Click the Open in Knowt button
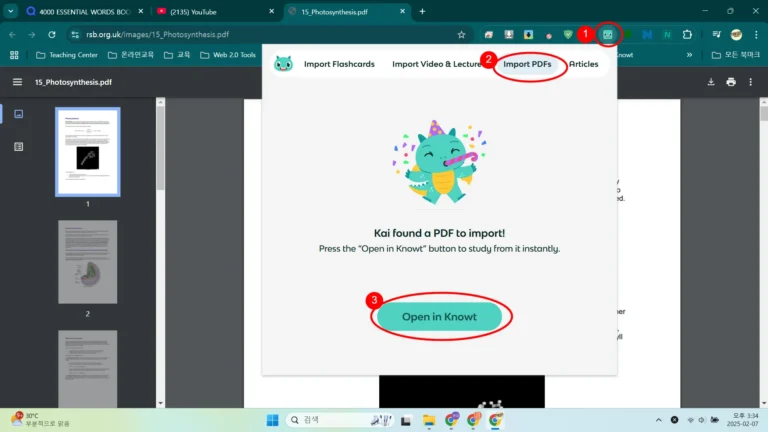 pos(439,316)
